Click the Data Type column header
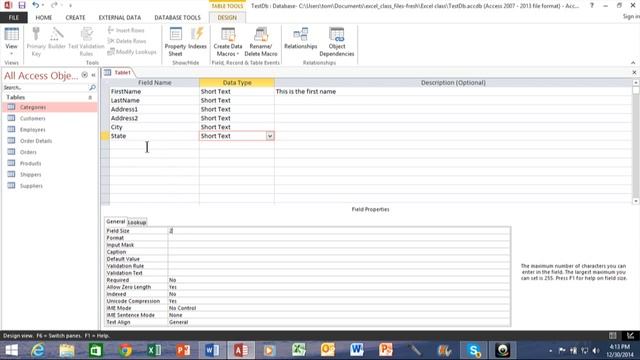640x360 pixels. tap(237, 82)
